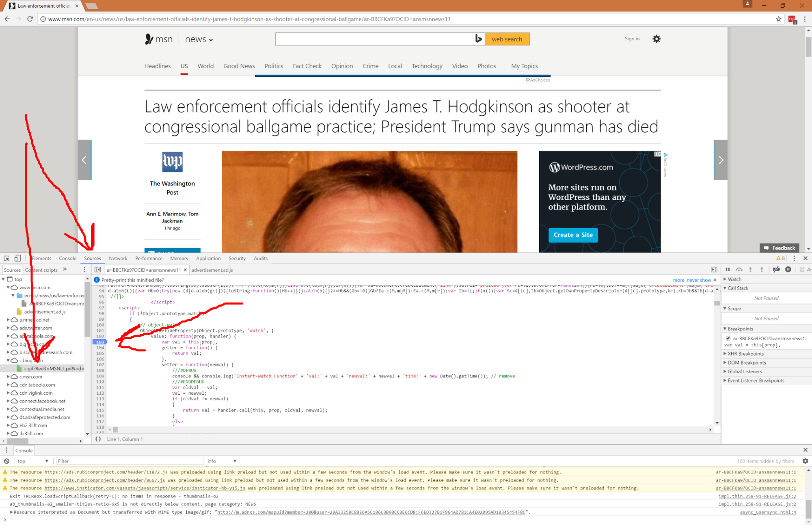The image size is (812, 525).
Task: Expand the cdn.taboola.com tree node
Action: 8,385
